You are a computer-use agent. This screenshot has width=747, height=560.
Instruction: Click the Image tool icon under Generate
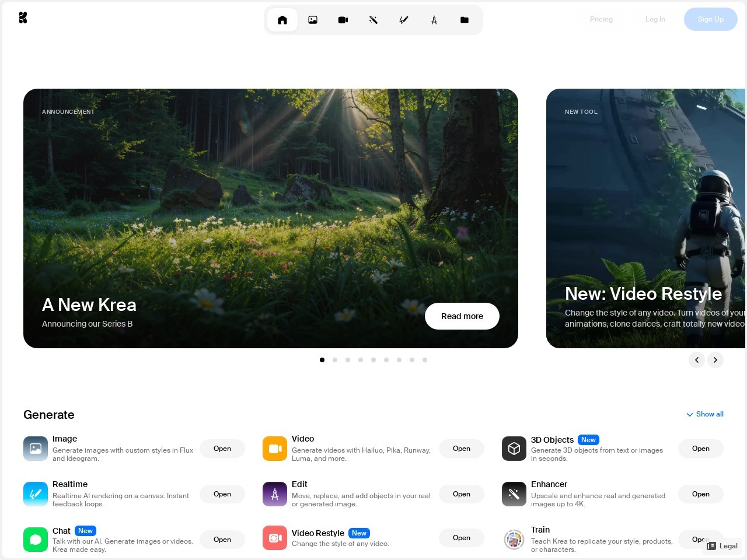point(36,449)
